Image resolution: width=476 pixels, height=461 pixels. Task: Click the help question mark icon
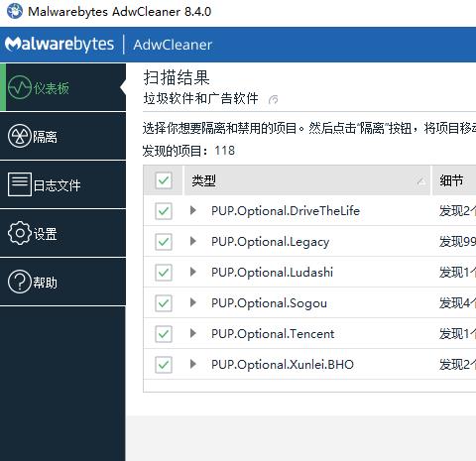pyautogui.click(x=20, y=282)
